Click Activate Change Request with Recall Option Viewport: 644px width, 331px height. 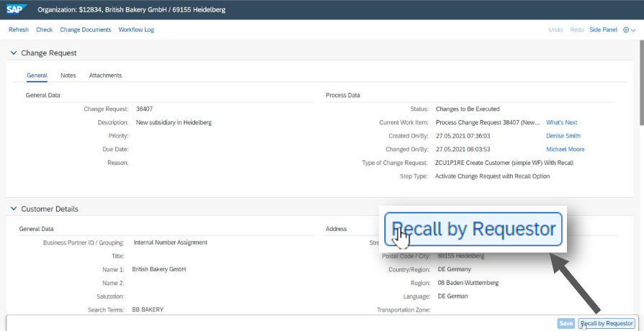point(493,176)
